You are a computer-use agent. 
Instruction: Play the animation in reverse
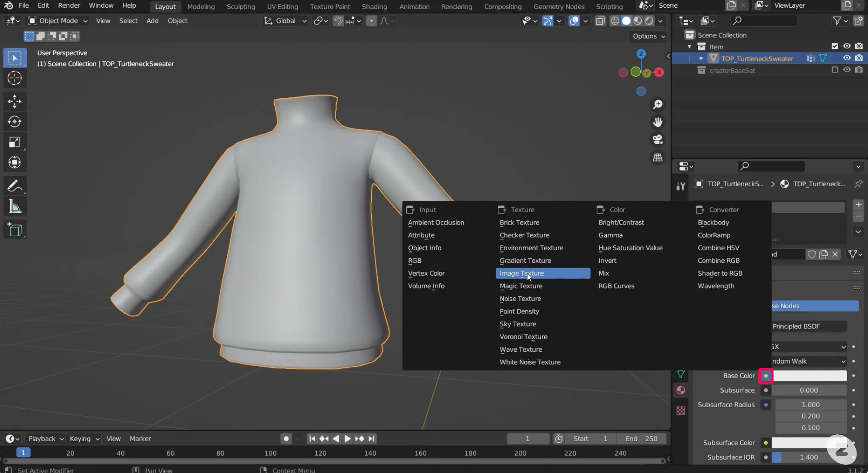click(336, 439)
